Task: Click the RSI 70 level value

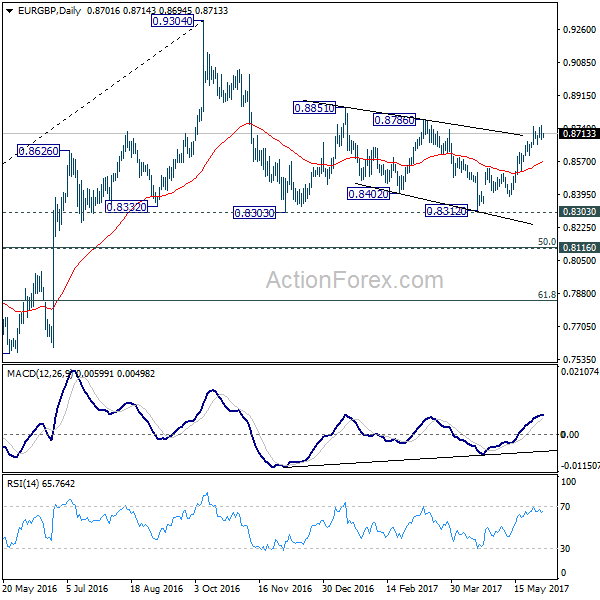Action: tap(565, 507)
